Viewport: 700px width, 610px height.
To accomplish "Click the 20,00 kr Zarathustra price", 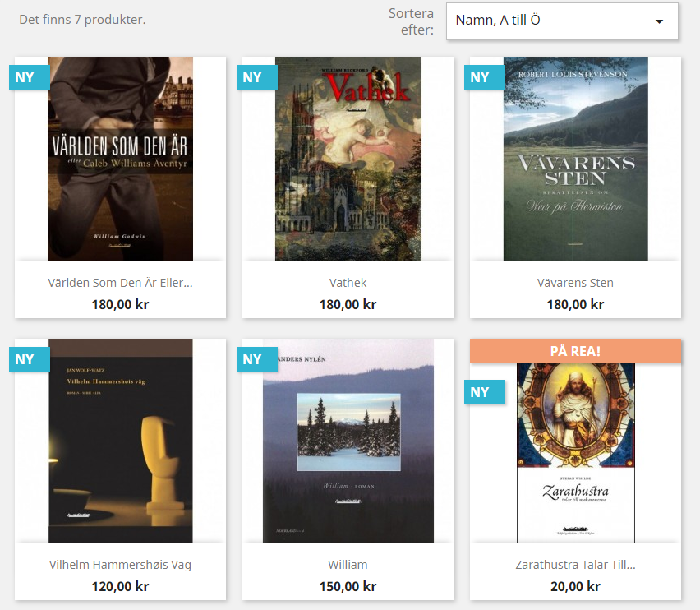I will 575,586.
